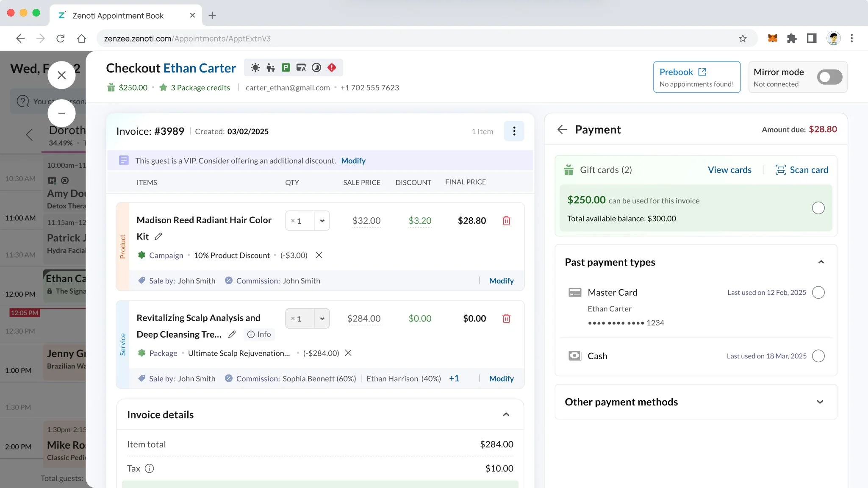Image resolution: width=868 pixels, height=488 pixels.
Task: Edit the Madison Reed product name with the pencil icon
Action: pyautogui.click(x=158, y=236)
